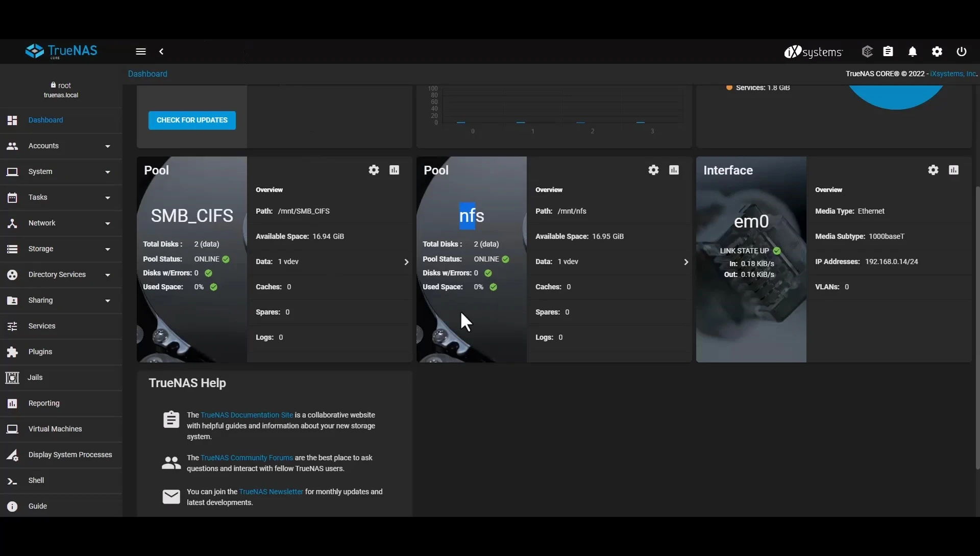Open Interface card reports chart icon
Viewport: 980px width, 556px height.
pos(954,170)
